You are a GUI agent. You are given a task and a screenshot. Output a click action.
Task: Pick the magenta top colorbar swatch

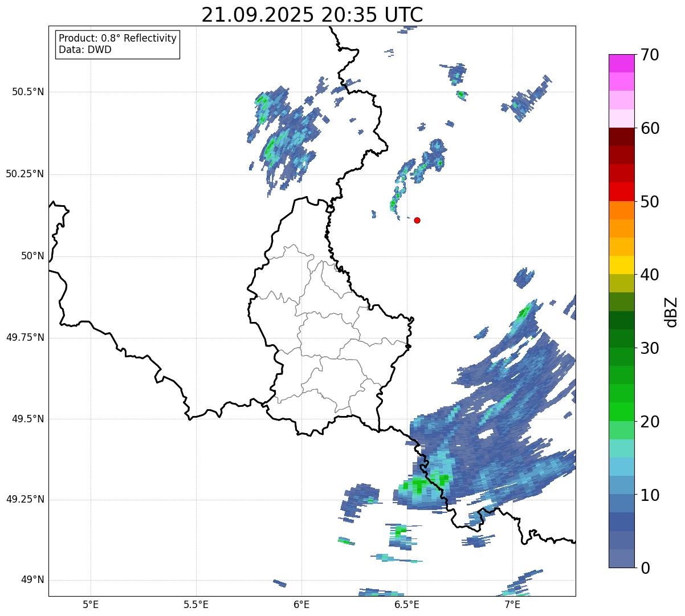click(x=622, y=63)
